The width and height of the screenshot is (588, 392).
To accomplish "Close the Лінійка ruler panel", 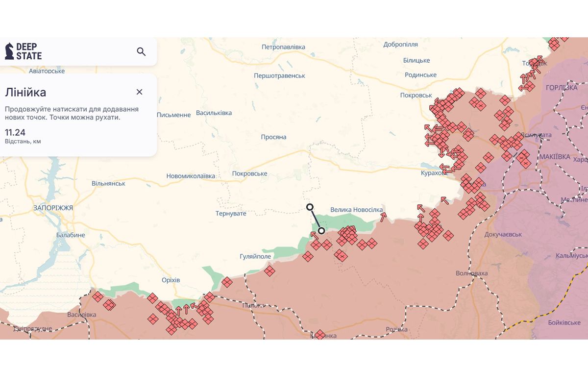I will tap(139, 92).
